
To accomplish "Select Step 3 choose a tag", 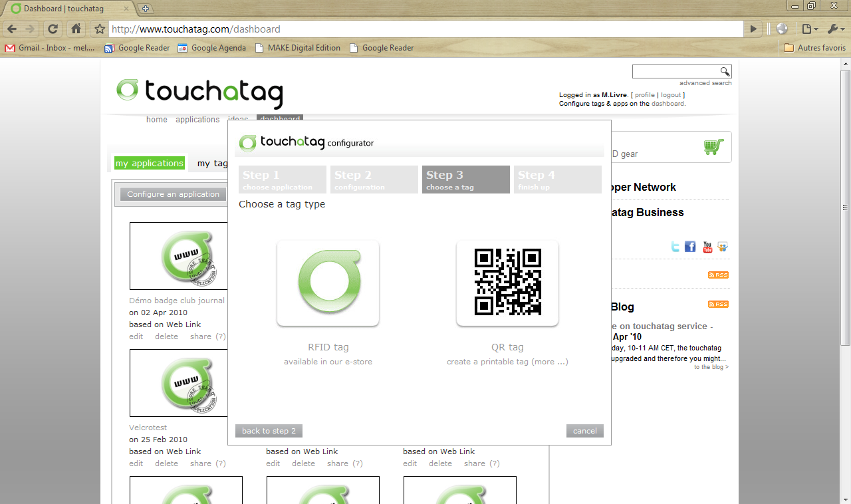I will coord(466,180).
